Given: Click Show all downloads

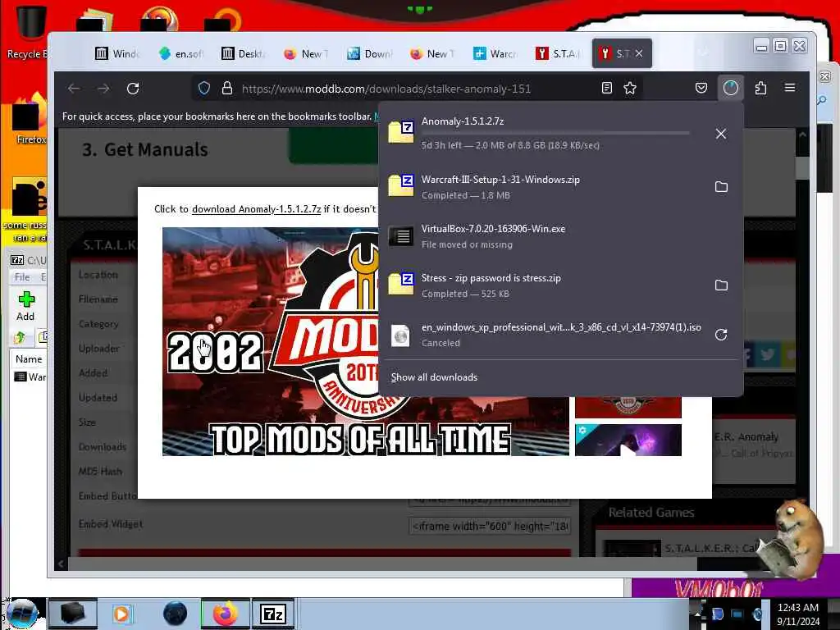Looking at the screenshot, I should pos(434,377).
